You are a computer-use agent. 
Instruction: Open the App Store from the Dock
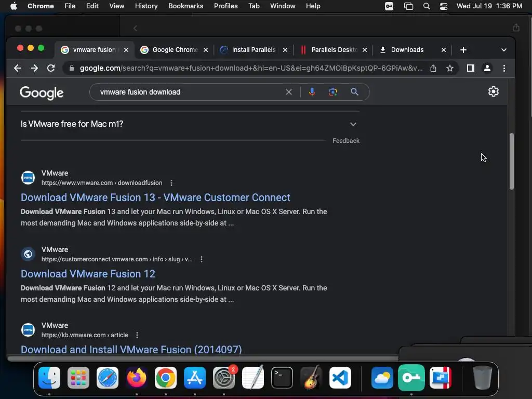(195, 378)
